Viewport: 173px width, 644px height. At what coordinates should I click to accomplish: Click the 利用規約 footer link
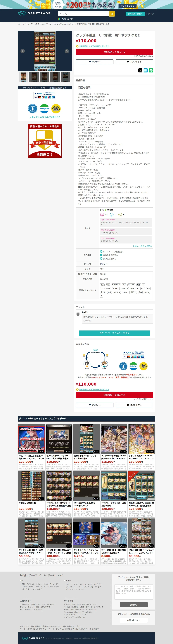[x=85, y=604]
